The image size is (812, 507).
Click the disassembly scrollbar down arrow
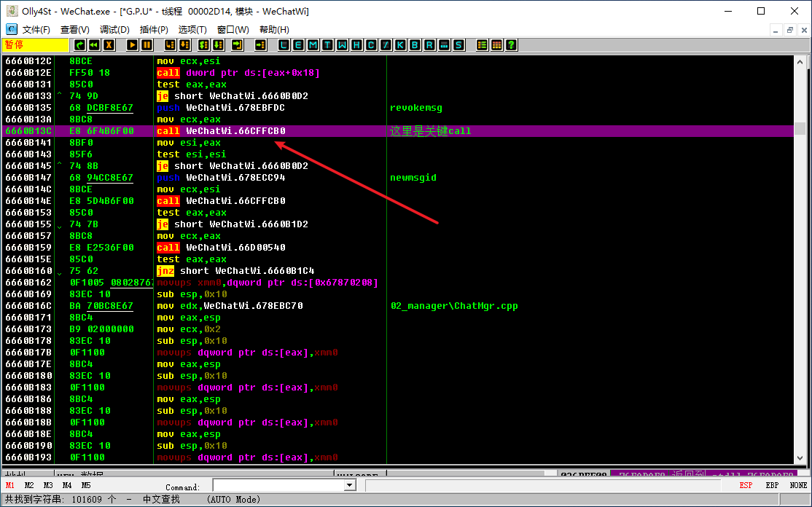[x=800, y=458]
